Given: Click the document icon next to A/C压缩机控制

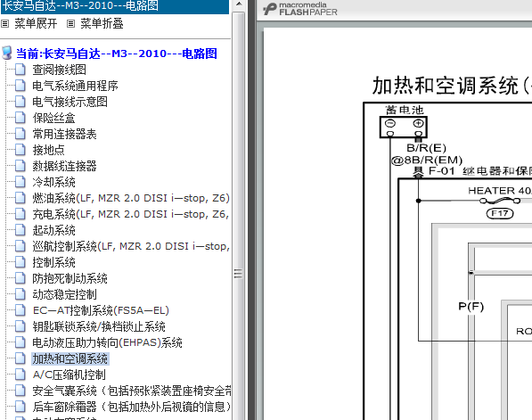Looking at the screenshot, I should tap(20, 375).
